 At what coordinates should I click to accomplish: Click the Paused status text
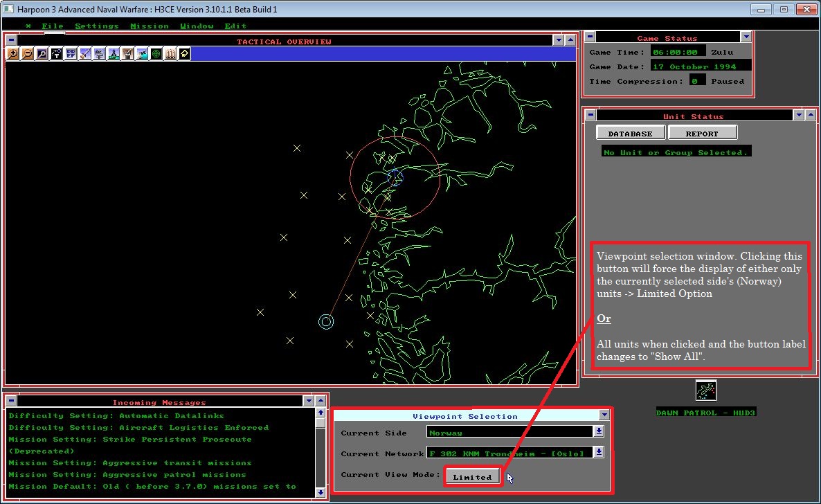[x=728, y=81]
